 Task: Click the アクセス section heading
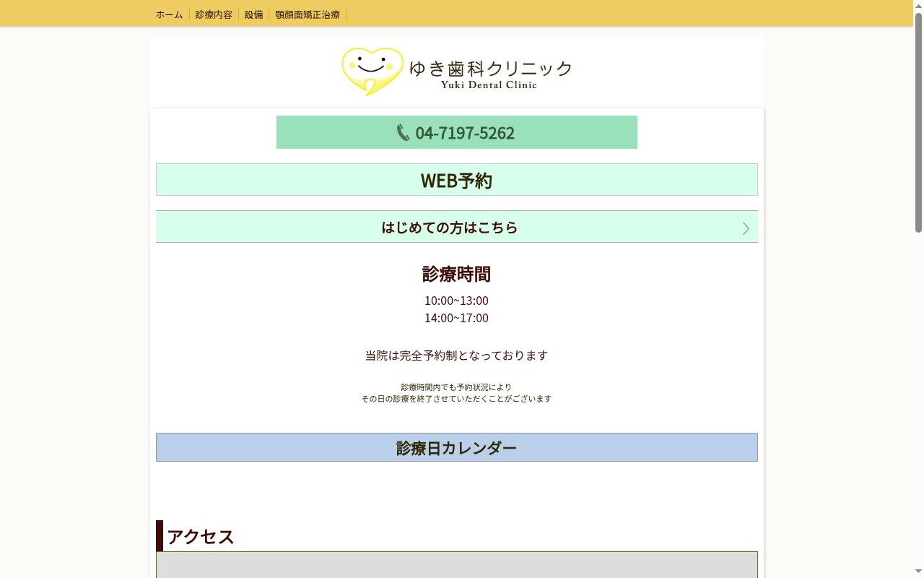click(201, 536)
